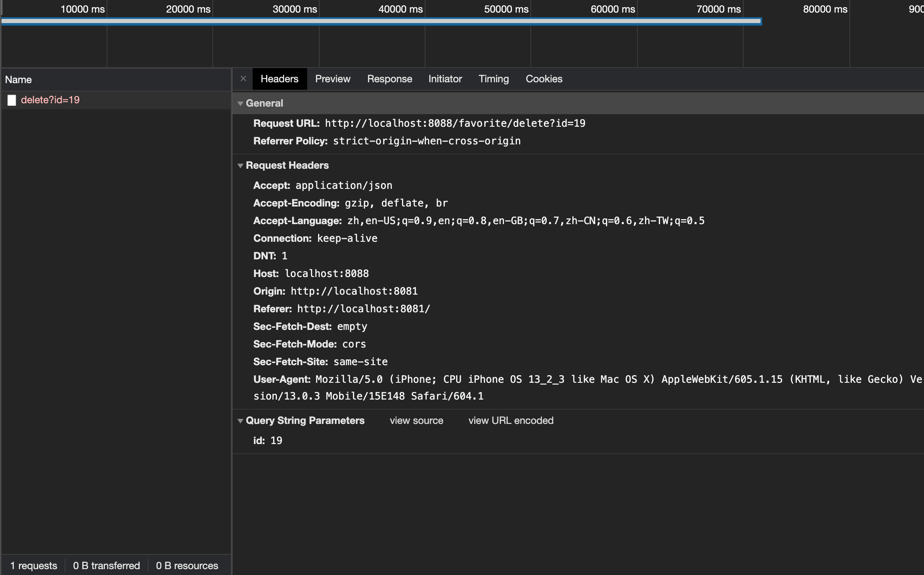The width and height of the screenshot is (924, 575).
Task: Close the request details pane
Action: coord(243,78)
